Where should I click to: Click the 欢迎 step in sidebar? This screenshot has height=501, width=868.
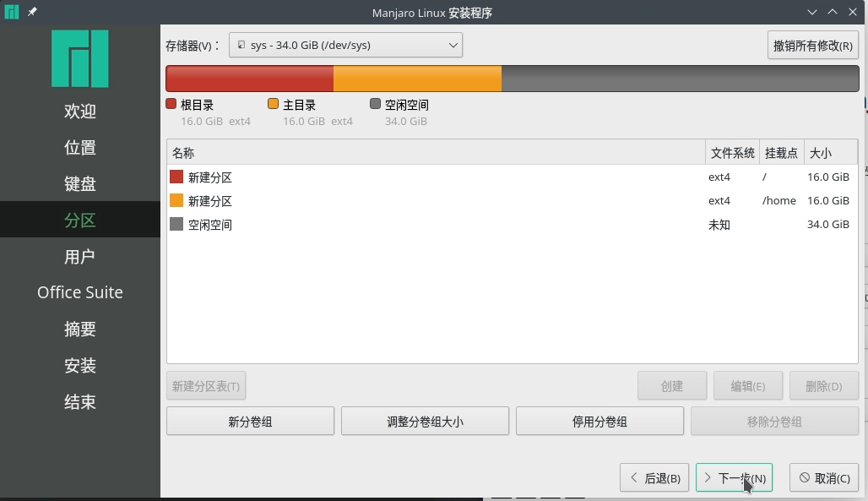pyautogui.click(x=80, y=111)
